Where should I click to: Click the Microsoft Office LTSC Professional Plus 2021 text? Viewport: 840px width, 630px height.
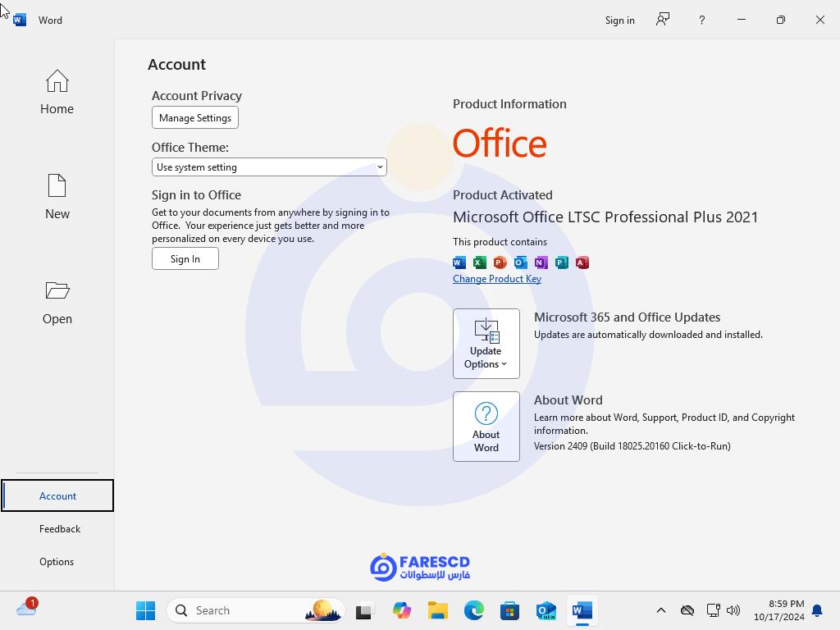pos(605,217)
